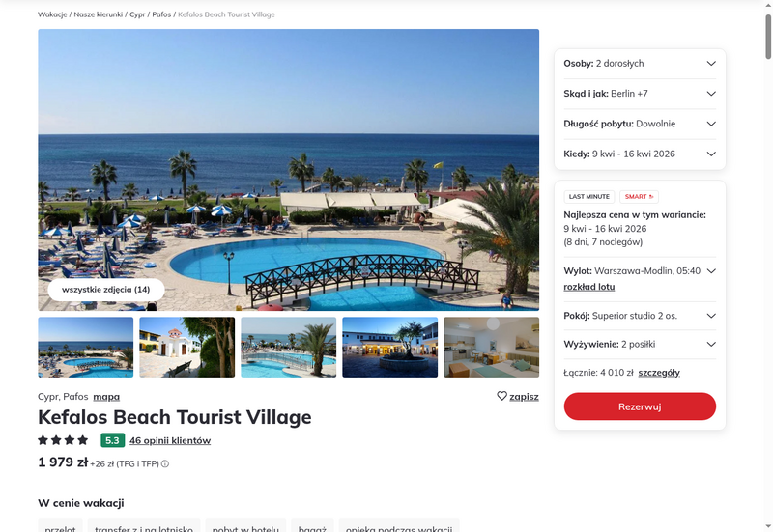Expand the Osoby travelers dropdown
This screenshot has height=532, width=773.
point(640,64)
